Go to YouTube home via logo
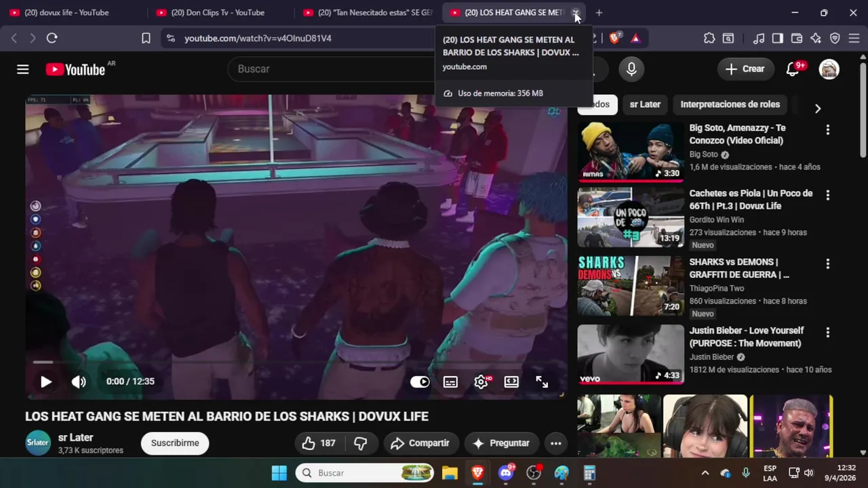Screen dimensions: 868x488 pyautogui.click(x=75, y=69)
